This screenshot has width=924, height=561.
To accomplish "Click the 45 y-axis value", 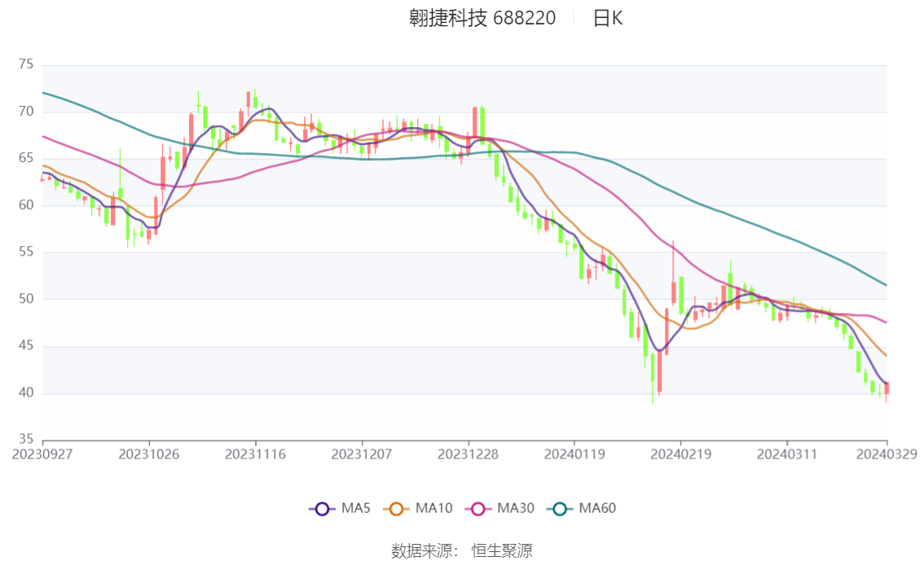I will (26, 345).
